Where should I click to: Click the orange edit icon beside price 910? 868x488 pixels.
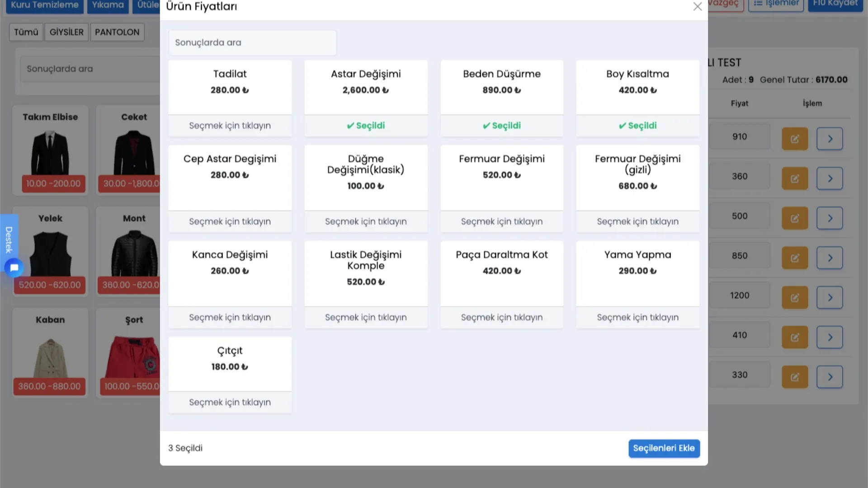point(794,139)
